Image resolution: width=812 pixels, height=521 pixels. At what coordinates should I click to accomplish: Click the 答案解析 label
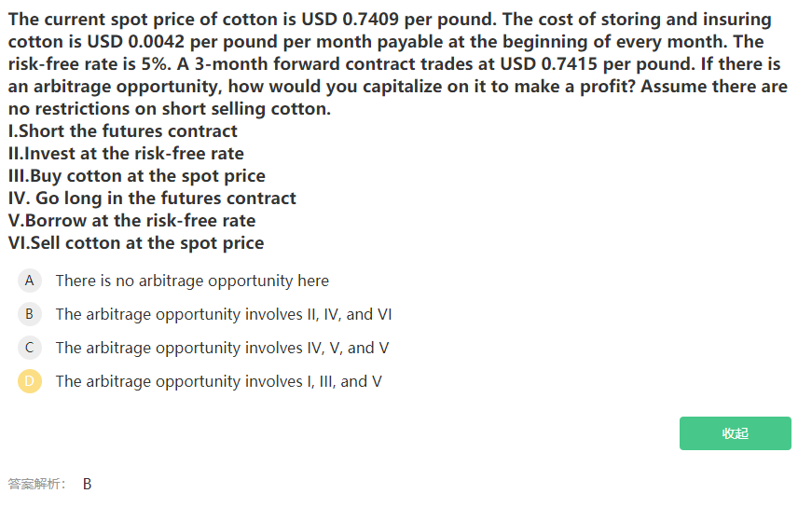click(36, 484)
